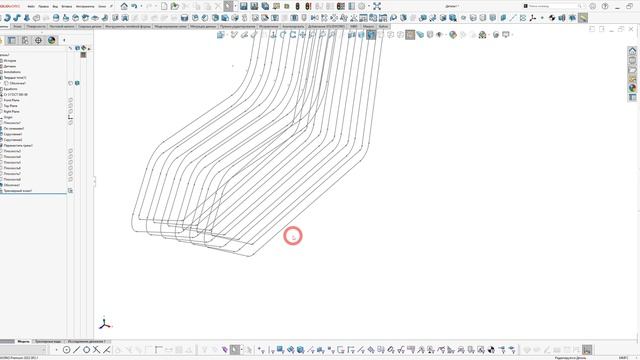
Task: Create a new document with the blank page icon
Action: (x=164, y=6)
